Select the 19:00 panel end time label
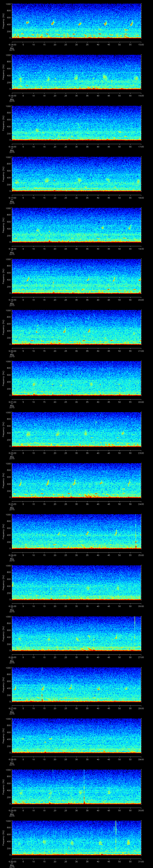This screenshot has width=153, height=868. click(x=141, y=249)
